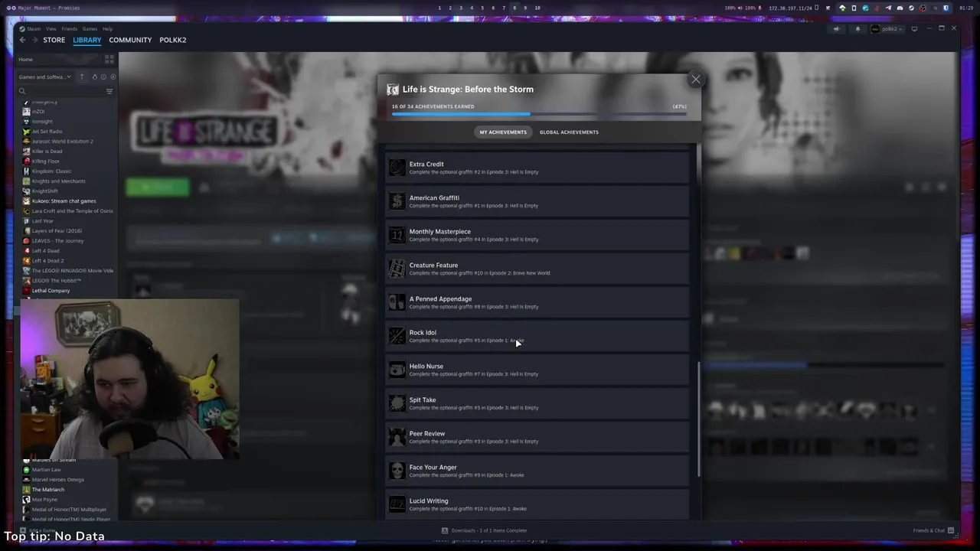Expand the Games and Software filter dropdown

(45, 77)
